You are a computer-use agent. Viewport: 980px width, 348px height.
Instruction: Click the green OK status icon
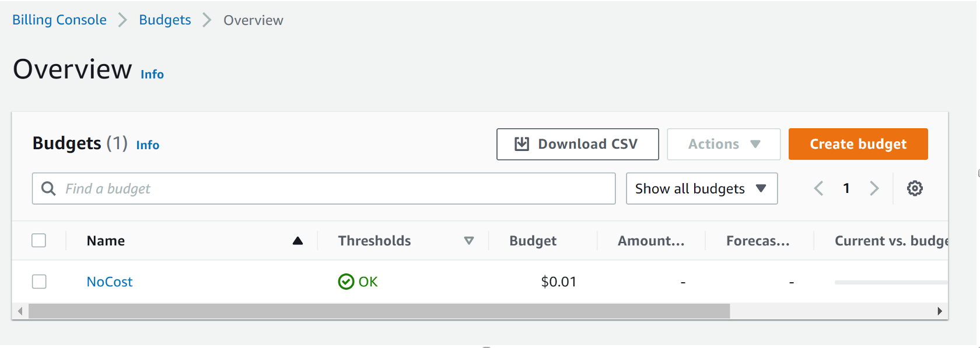tap(346, 282)
